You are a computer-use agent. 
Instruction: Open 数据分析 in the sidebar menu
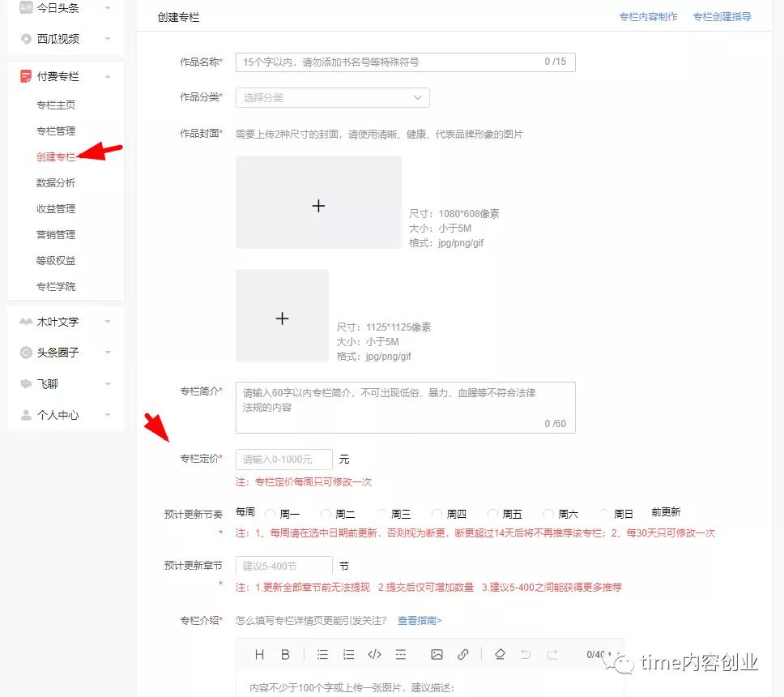pyautogui.click(x=56, y=183)
